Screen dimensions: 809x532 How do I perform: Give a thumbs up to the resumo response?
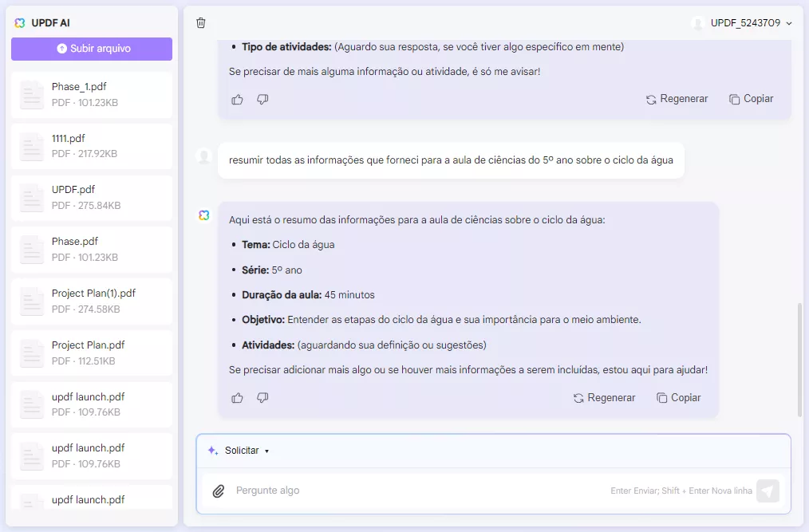237,397
